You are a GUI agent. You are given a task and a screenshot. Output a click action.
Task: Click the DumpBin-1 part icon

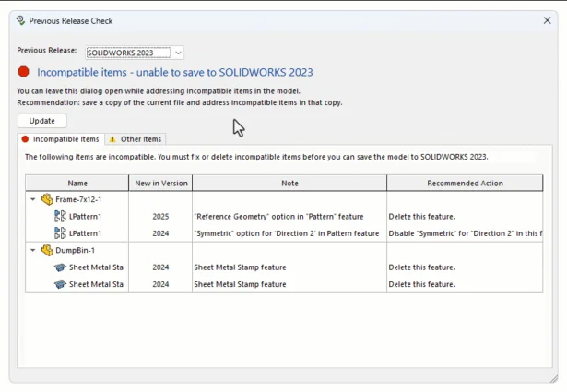(x=47, y=250)
